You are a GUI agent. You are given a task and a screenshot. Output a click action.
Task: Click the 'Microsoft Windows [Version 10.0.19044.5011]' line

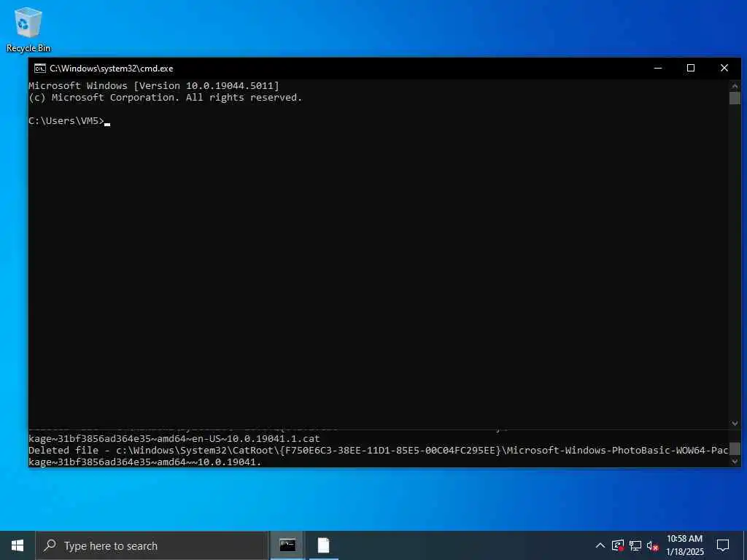click(154, 86)
